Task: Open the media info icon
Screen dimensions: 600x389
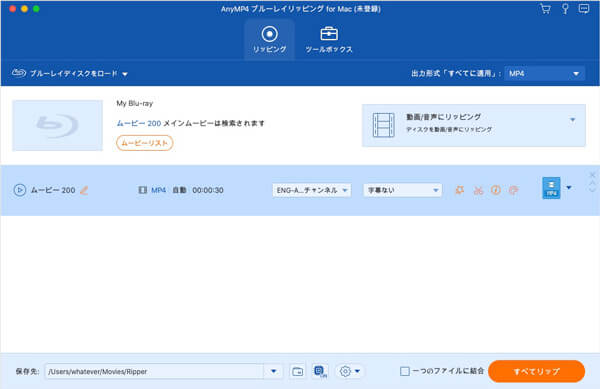Action: click(496, 190)
